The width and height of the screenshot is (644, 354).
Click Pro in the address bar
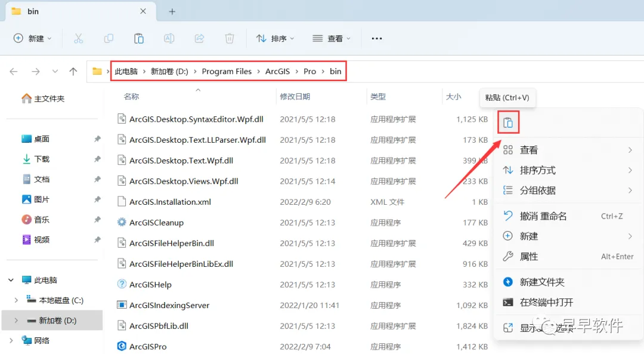(x=309, y=72)
